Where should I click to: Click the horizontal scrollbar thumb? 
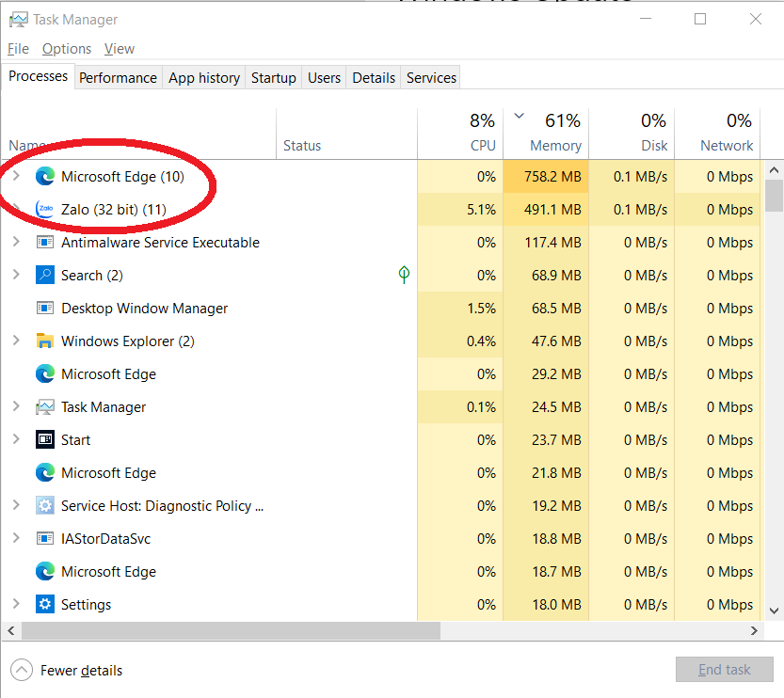(231, 631)
